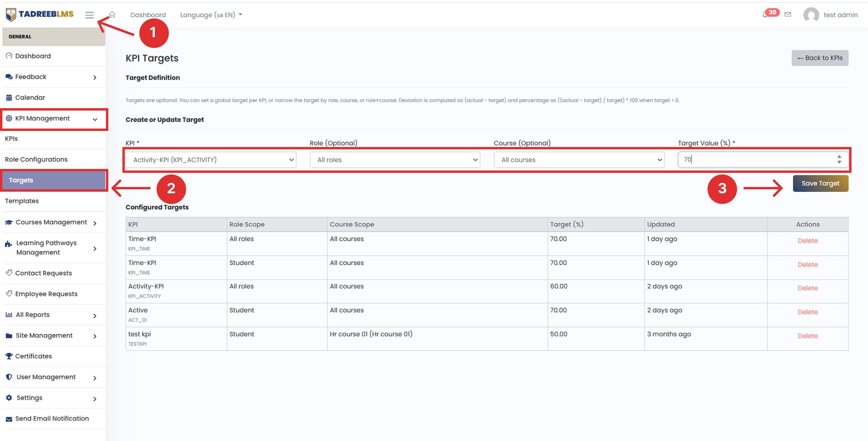Click the Dashboard gauge icon in sidebar
The height and width of the screenshot is (441, 868).
[9, 56]
